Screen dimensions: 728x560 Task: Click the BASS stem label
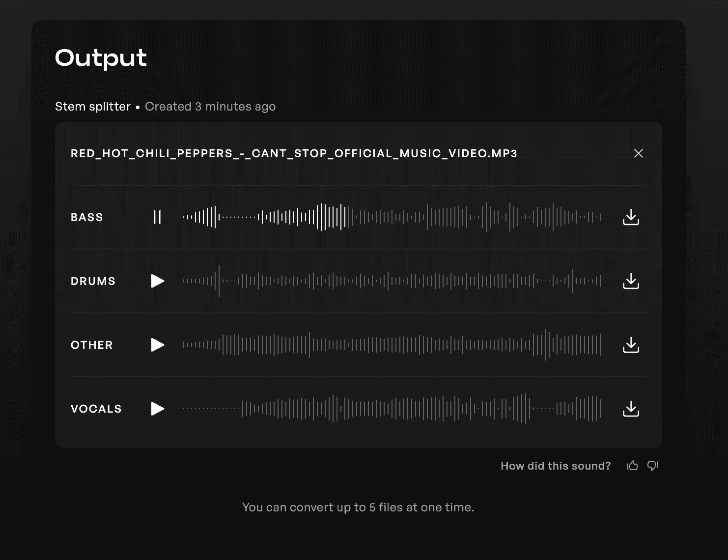point(87,217)
